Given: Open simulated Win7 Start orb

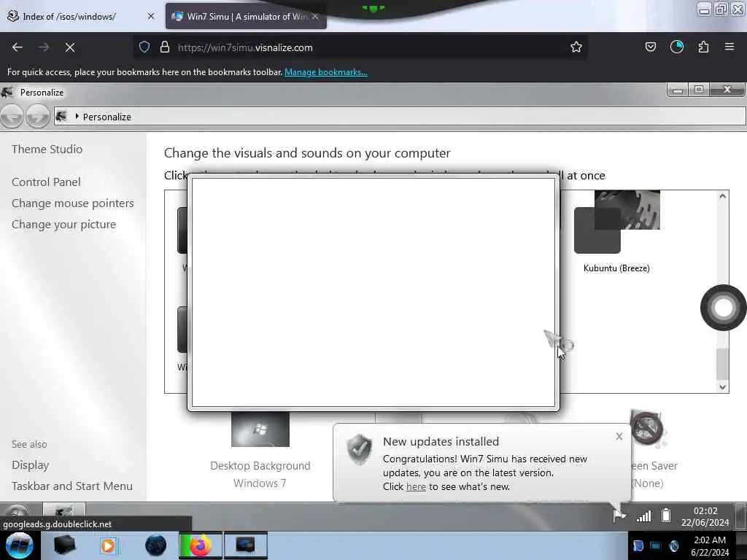Looking at the screenshot, I should pos(18,511).
